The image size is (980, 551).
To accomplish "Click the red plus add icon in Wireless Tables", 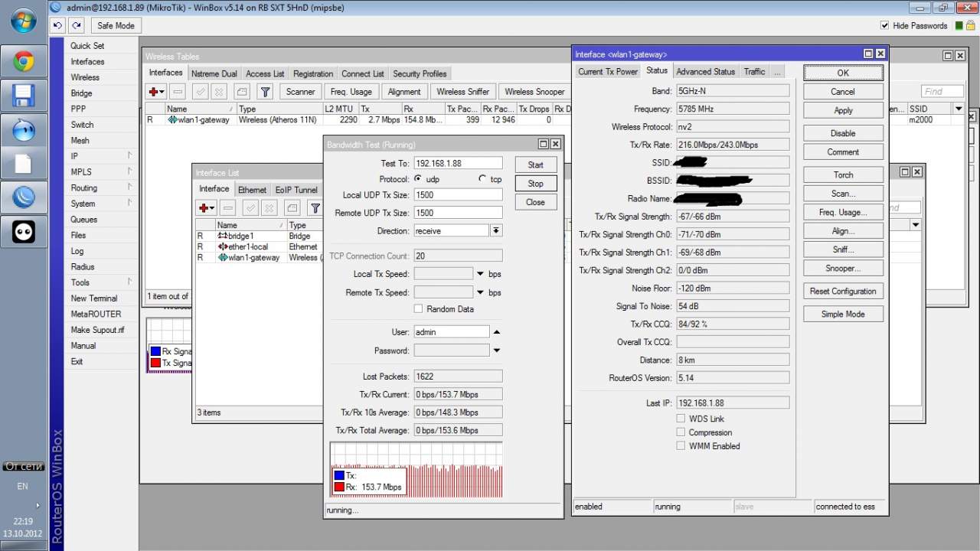I will 155,92.
